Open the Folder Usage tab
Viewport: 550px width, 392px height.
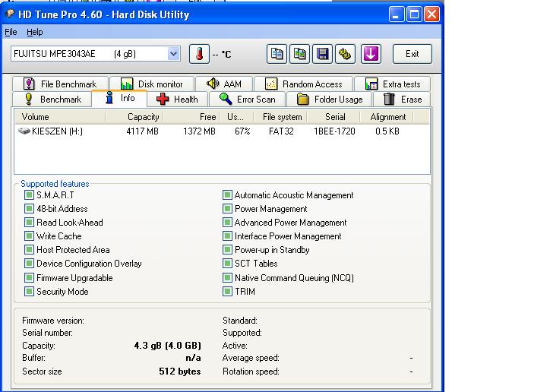click(330, 100)
